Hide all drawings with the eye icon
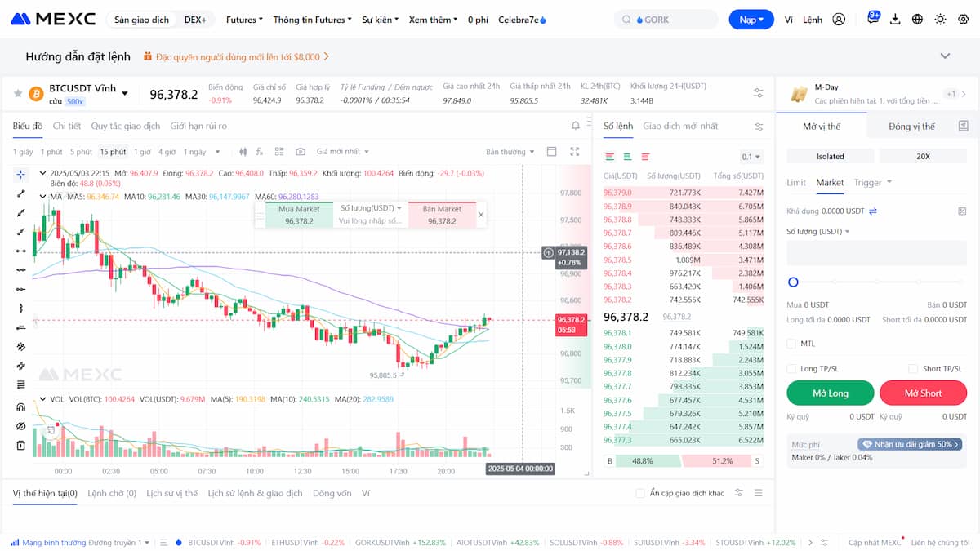980x551 pixels. 20,426
